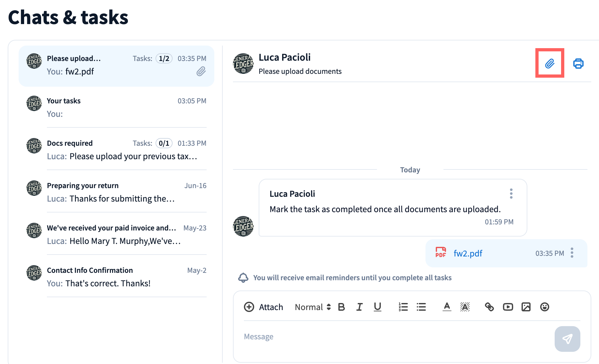
Task: Toggle bold text formatting
Action: tap(341, 307)
